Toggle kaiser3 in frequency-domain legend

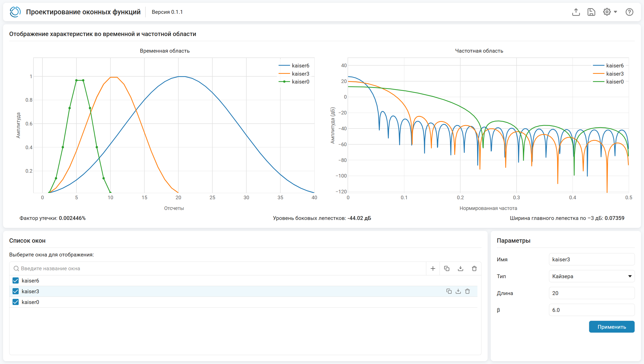point(608,74)
